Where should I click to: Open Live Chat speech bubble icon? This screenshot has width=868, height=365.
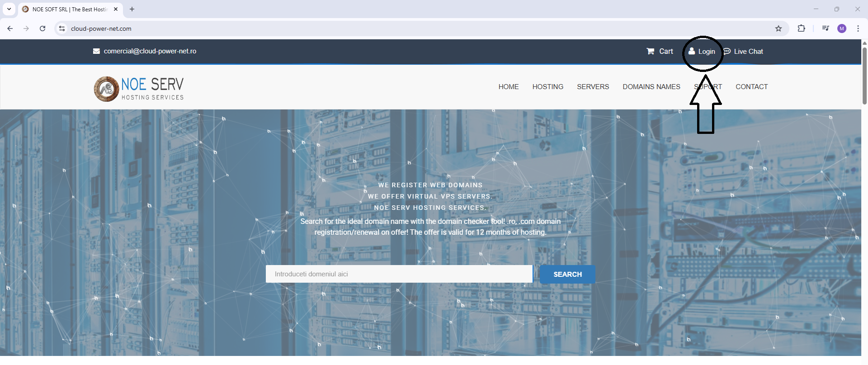click(x=727, y=51)
